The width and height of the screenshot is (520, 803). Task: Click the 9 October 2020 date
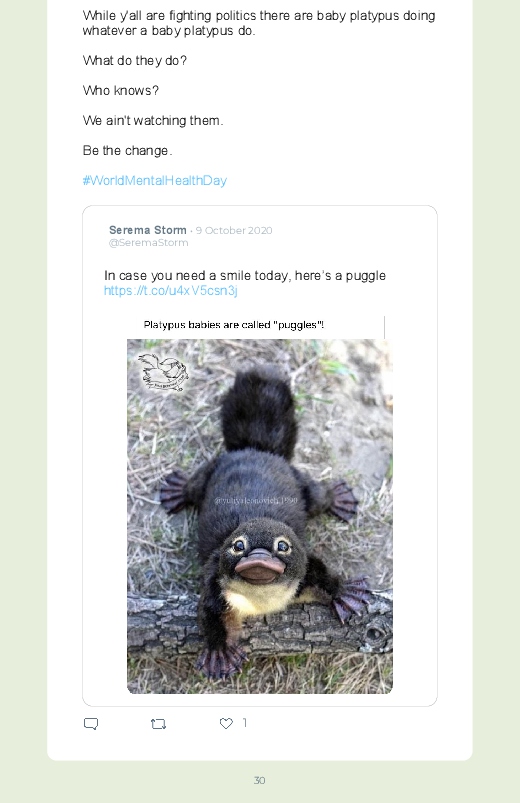234,230
